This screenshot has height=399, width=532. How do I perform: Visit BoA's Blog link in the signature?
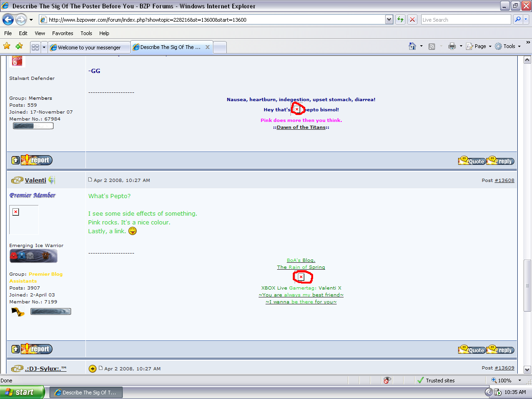(x=301, y=260)
